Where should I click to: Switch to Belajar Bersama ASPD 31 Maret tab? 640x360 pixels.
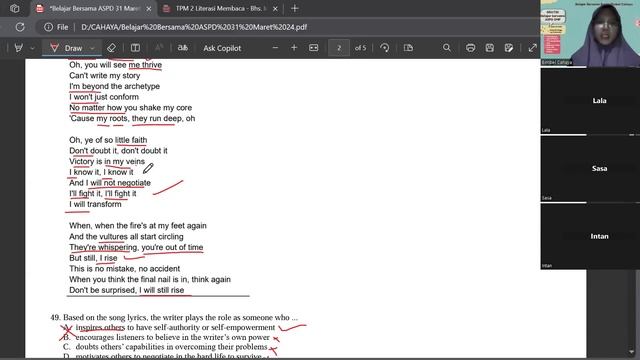(x=94, y=8)
